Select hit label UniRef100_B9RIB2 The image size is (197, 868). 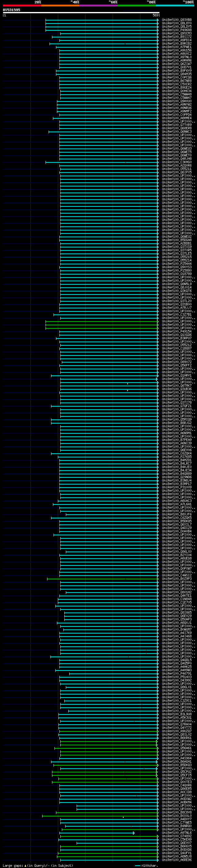tap(176, 43)
